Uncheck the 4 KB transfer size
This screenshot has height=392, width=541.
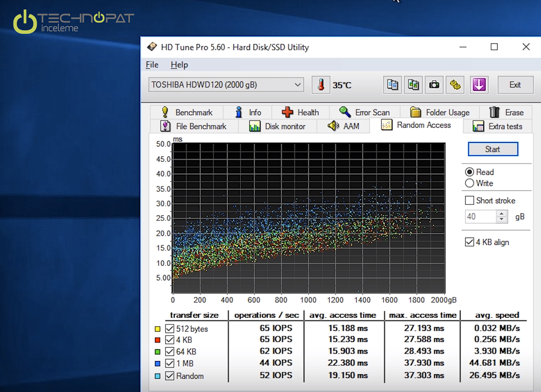point(170,340)
